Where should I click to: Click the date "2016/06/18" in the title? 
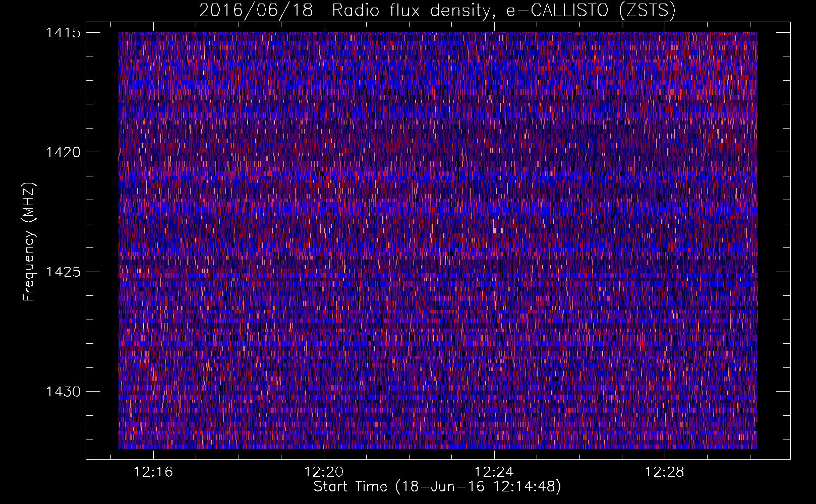(256, 11)
